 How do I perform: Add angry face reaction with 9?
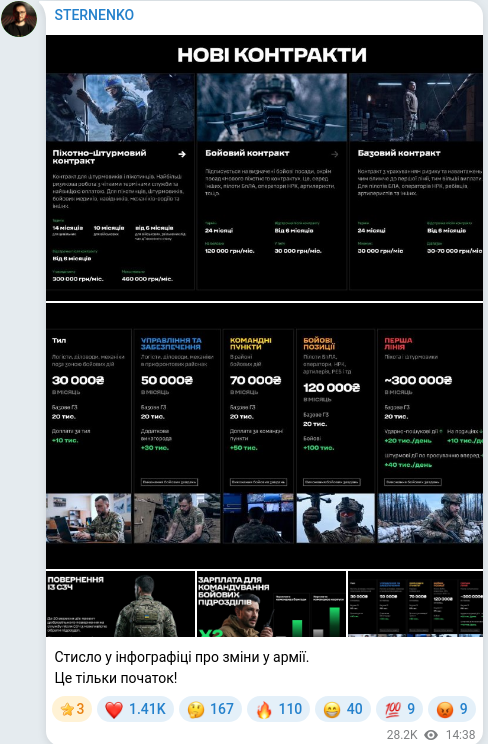[452, 709]
